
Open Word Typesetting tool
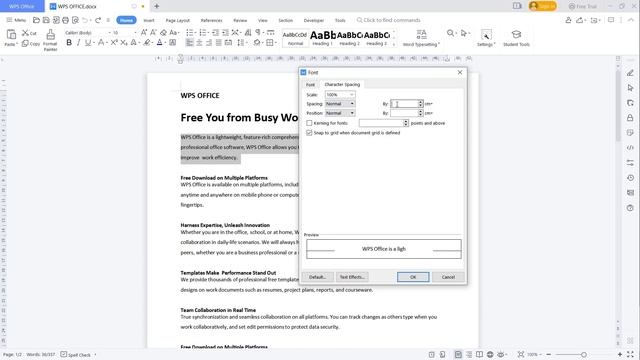pos(421,38)
